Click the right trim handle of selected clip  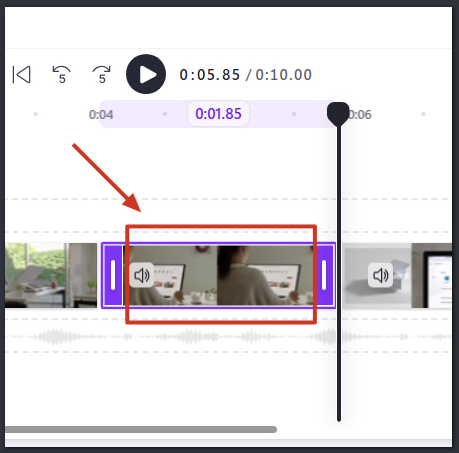click(324, 275)
